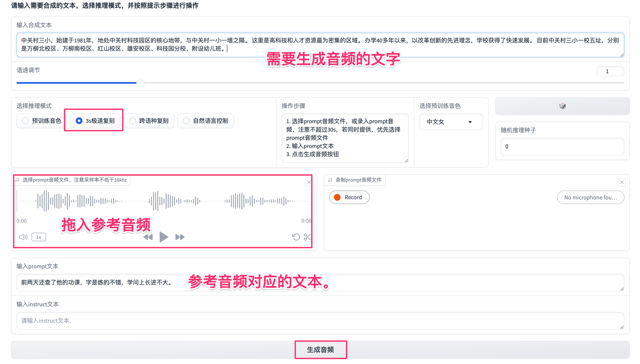Click the 输入合成文本 text area
Viewport: 640px width, 364px height.
point(320,45)
